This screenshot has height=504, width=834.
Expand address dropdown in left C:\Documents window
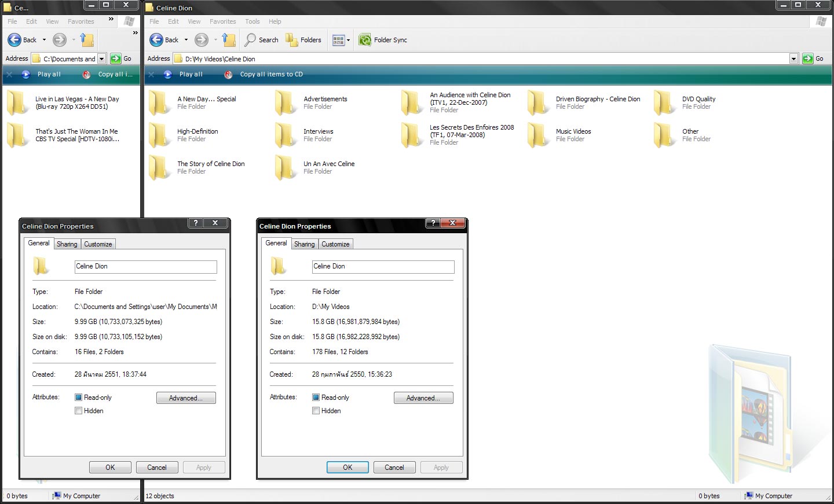101,58
